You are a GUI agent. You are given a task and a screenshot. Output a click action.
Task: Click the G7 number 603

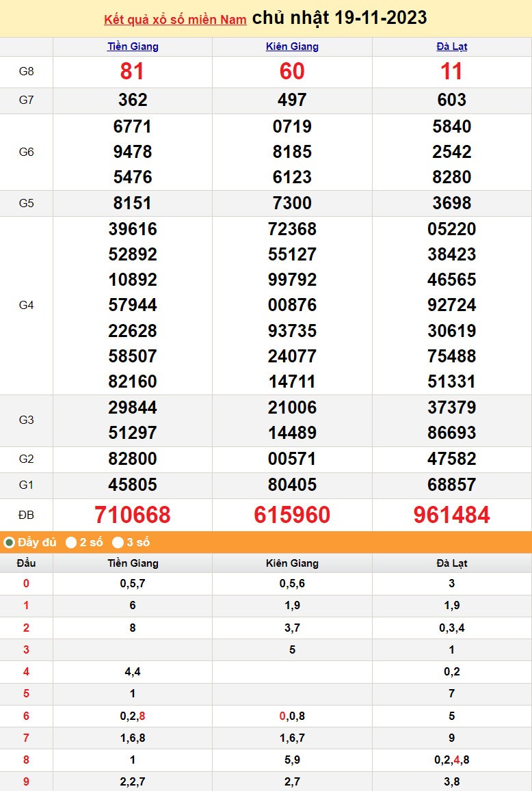451,100
